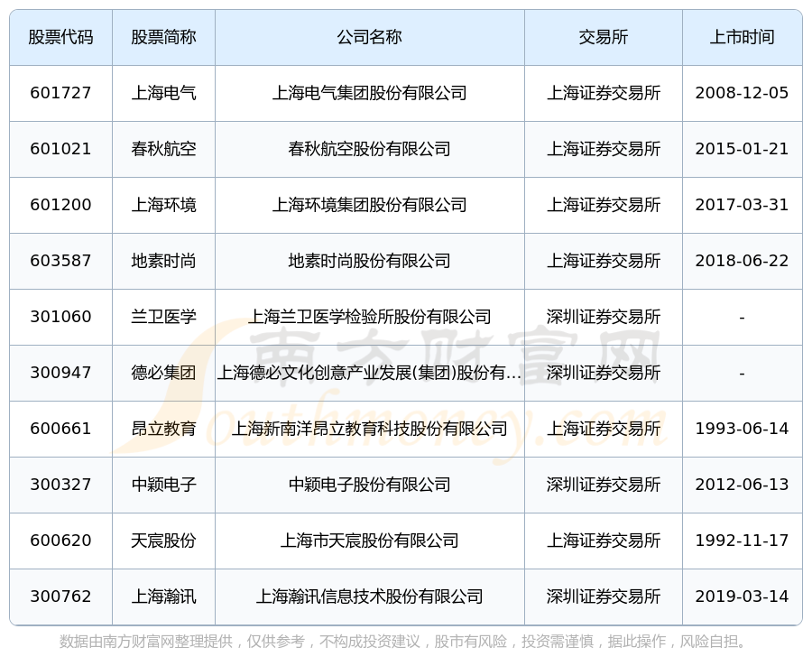Select company 中颖电子股份有限公司
The height and width of the screenshot is (666, 812).
pos(370,485)
